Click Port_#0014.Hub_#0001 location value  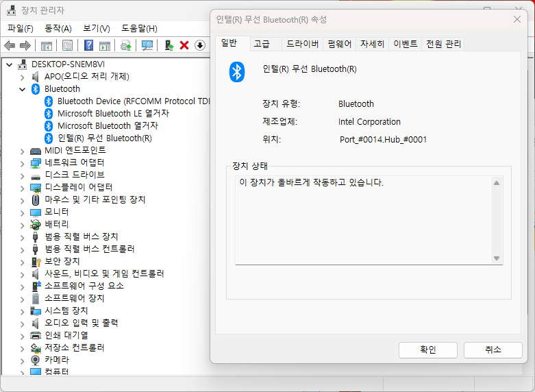tap(383, 140)
